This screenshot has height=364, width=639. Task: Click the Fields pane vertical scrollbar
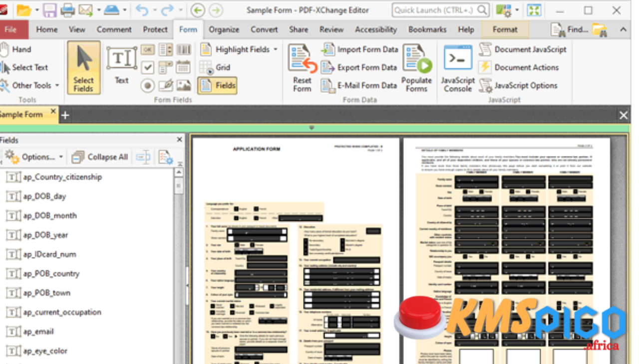pos(179,266)
